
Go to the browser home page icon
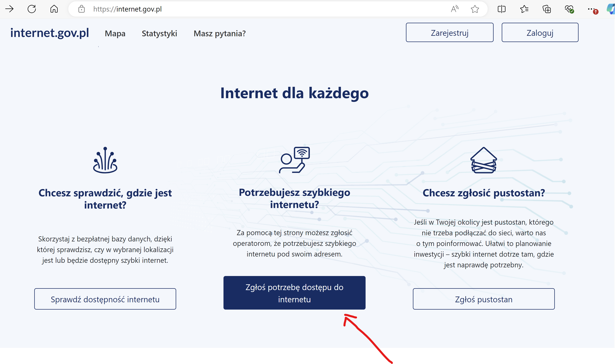(54, 9)
